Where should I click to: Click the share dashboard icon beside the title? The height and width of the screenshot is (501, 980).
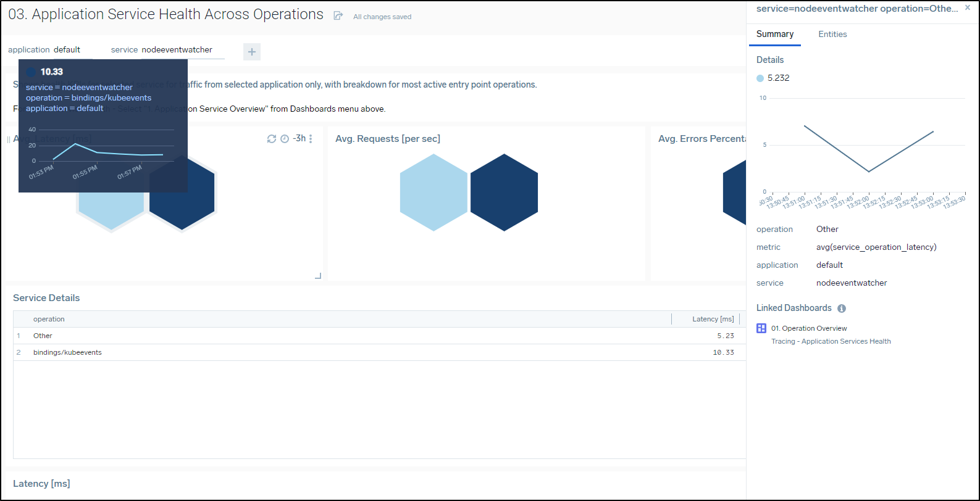[338, 16]
